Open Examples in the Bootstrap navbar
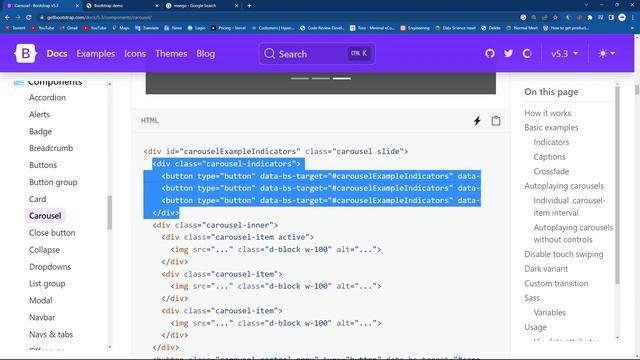The image size is (640, 360). coord(96,53)
